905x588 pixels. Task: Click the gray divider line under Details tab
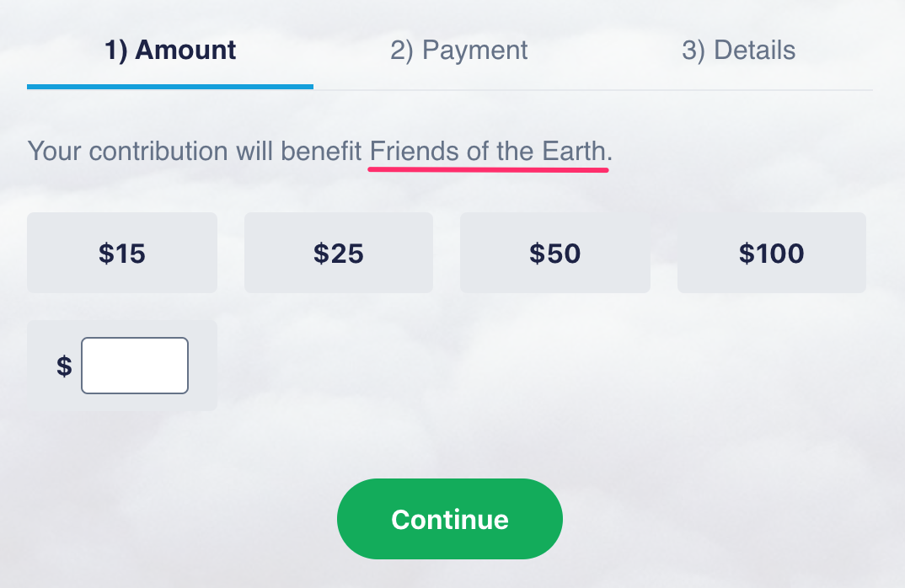pyautogui.click(x=738, y=89)
